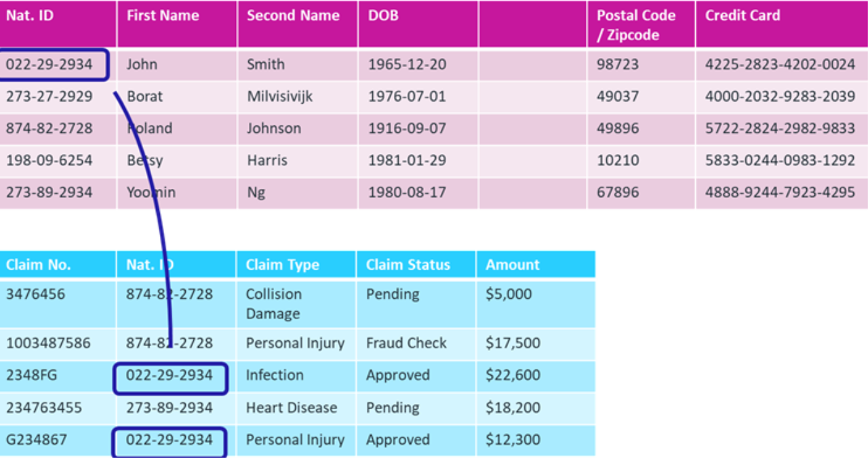The image size is (868, 458).
Task: Select the zipcode cell 10210
Action: click(x=618, y=161)
